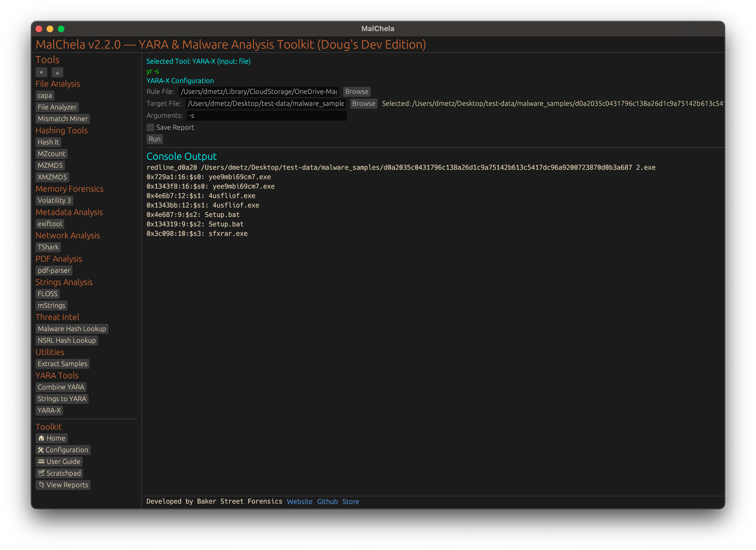Select NSRL Hash Lookup
Screen dimensions: 756x550
(67, 341)
